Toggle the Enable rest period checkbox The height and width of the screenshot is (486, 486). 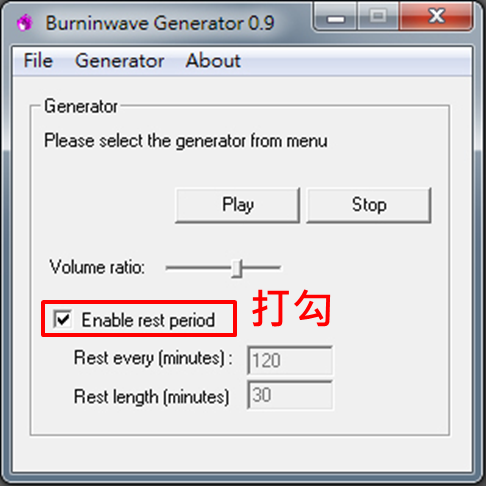[62, 319]
